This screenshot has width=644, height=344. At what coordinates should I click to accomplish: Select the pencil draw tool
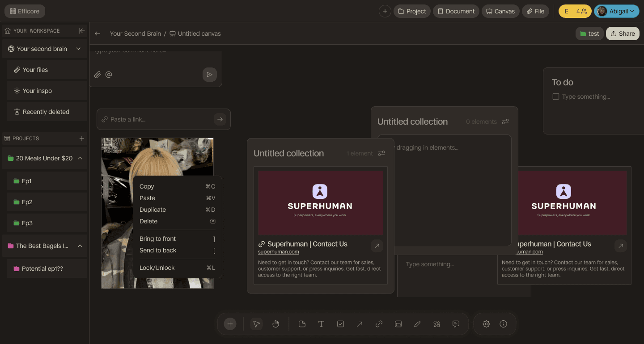click(x=417, y=324)
